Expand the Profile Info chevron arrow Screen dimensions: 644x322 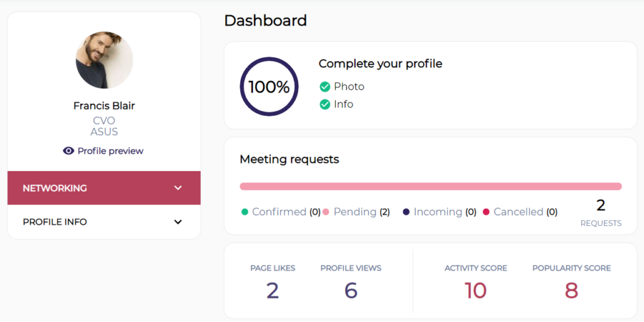[x=178, y=222]
